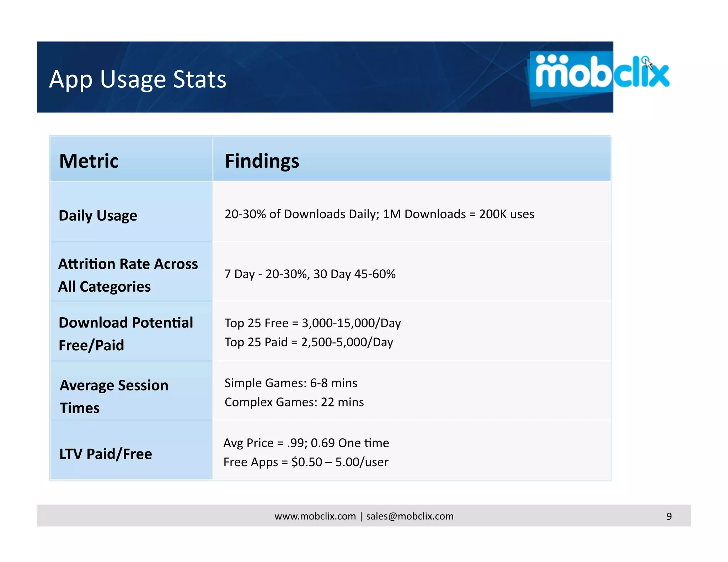Select the 'App Usage Stats' slide title

click(x=138, y=79)
